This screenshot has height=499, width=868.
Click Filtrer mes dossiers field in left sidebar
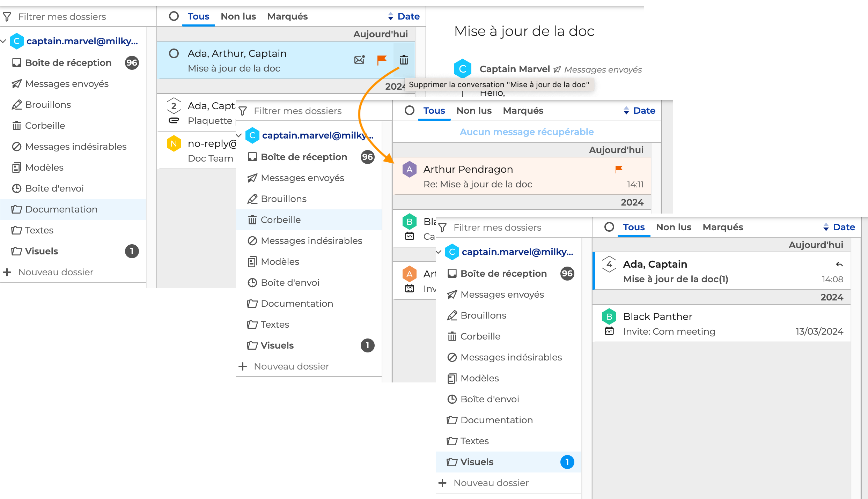[x=62, y=17]
